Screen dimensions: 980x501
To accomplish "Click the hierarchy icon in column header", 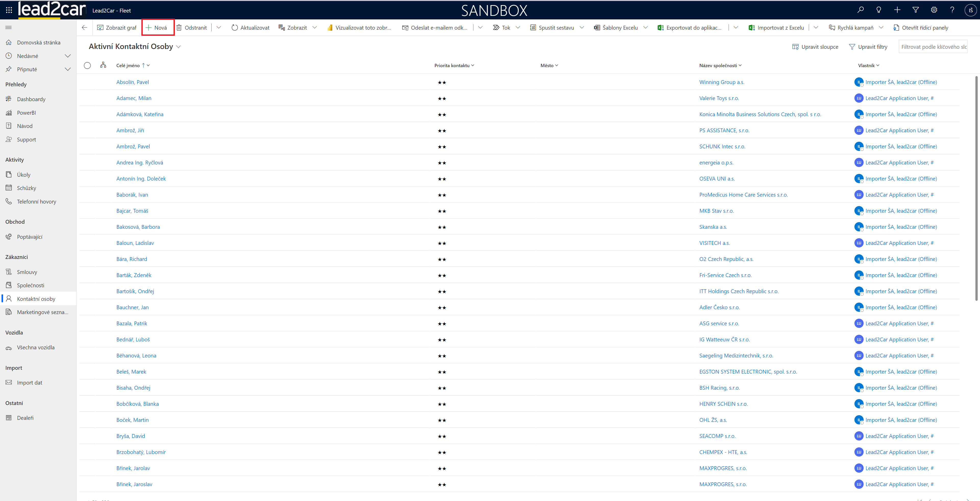I will (x=103, y=65).
